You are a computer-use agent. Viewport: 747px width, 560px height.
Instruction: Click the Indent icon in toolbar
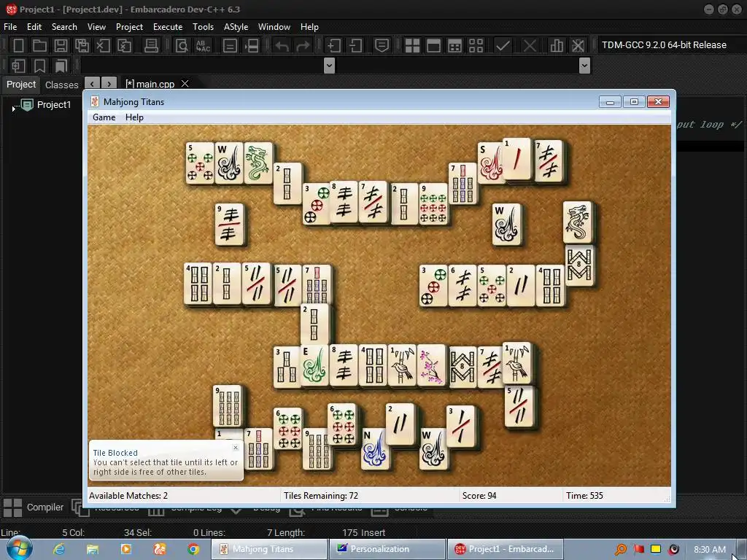click(x=334, y=46)
